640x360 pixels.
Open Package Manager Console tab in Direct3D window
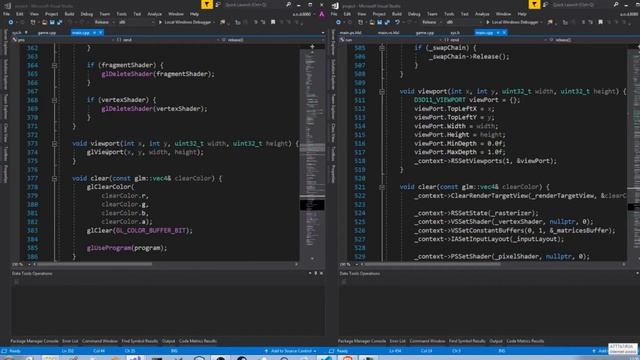[362, 341]
